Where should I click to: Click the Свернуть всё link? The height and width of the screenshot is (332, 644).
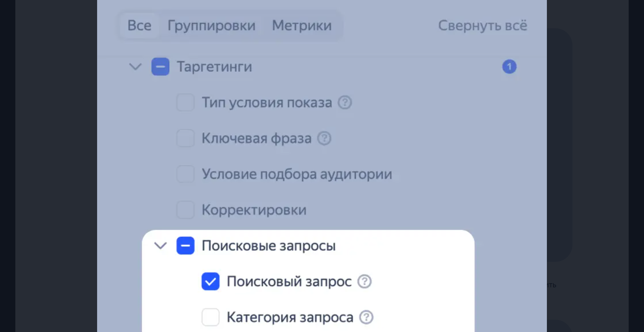coord(483,25)
